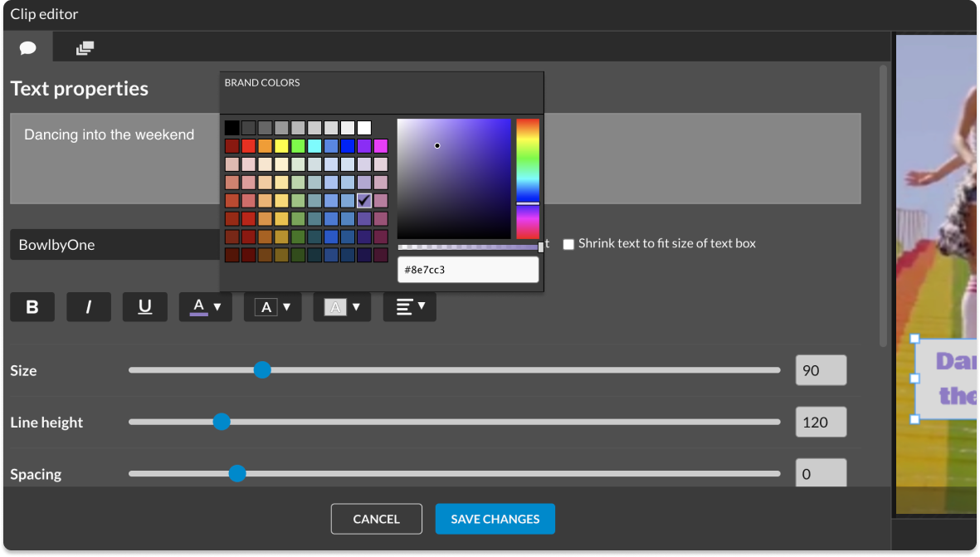Click the BowlbyOne font selector
980x557 pixels.
point(115,245)
